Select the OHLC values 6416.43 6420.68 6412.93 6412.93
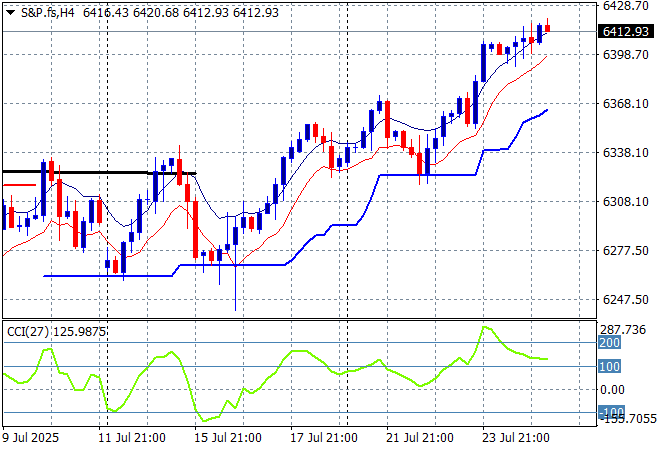The width and height of the screenshot is (660, 450). [181, 13]
